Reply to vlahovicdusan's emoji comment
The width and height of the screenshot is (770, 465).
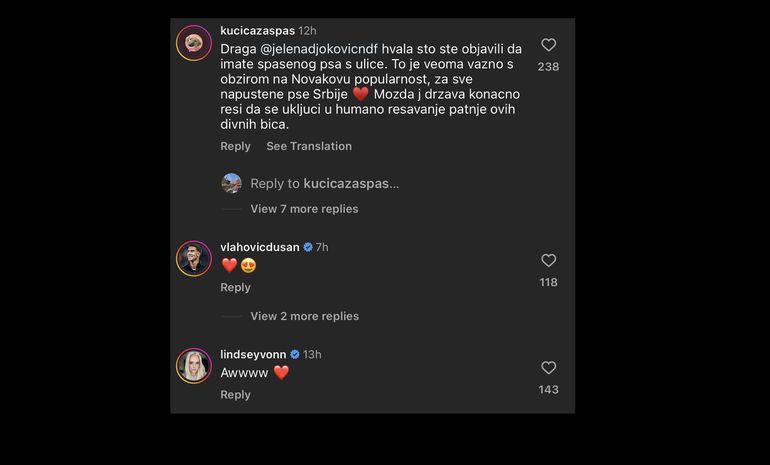tap(235, 287)
